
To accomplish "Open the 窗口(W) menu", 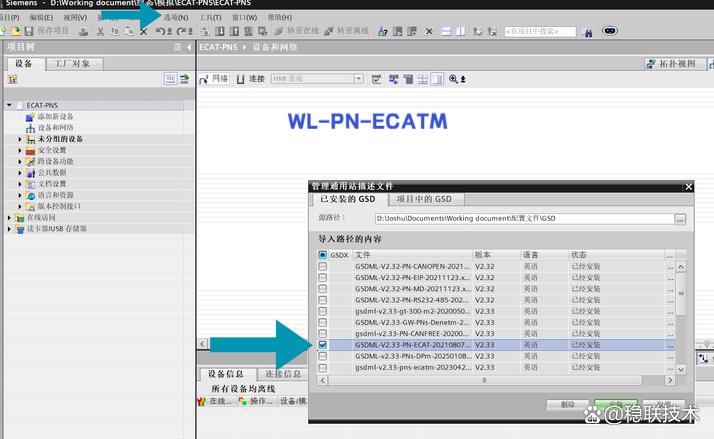I will pyautogui.click(x=245, y=17).
